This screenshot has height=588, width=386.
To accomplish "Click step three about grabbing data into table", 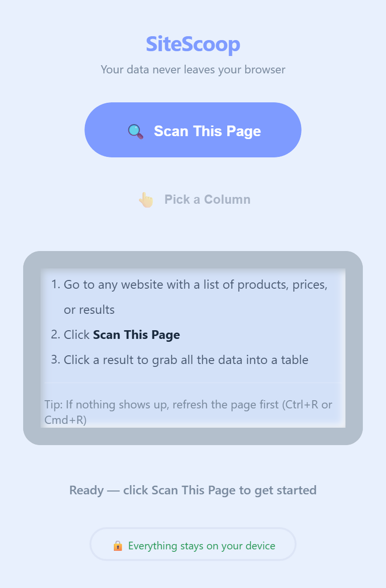I will [x=186, y=360].
